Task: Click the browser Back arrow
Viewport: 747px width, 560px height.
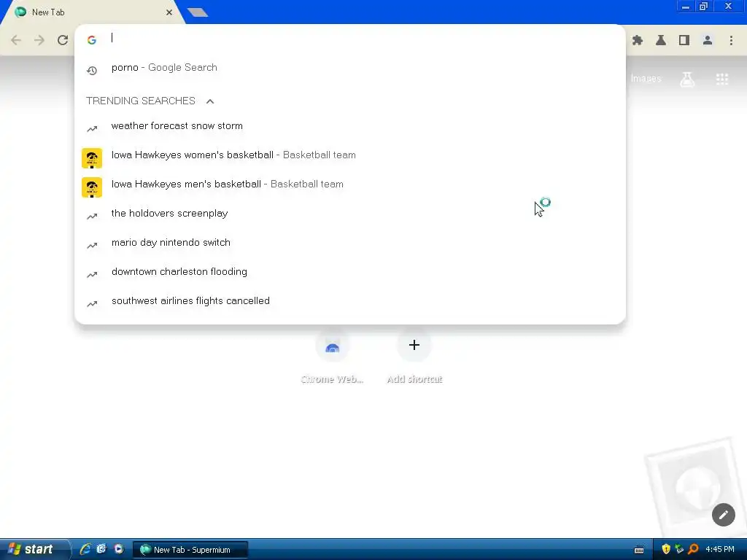Action: [16, 40]
